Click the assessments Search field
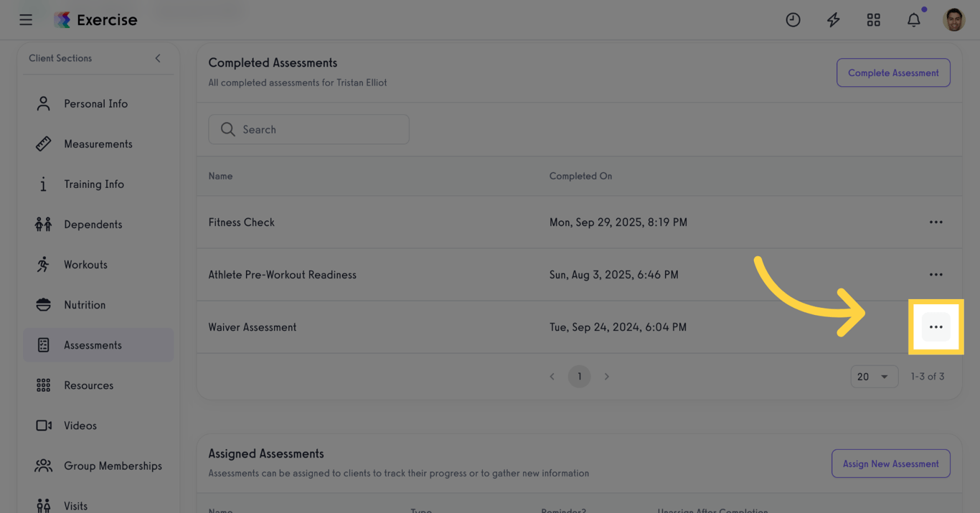Image resolution: width=980 pixels, height=513 pixels. pyautogui.click(x=309, y=130)
